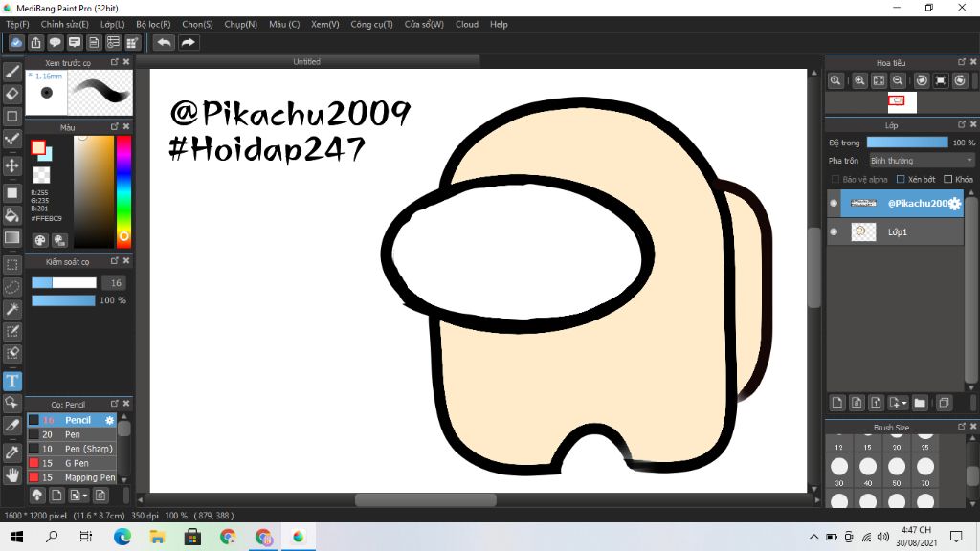Select the Eyedropper tool

point(11,452)
